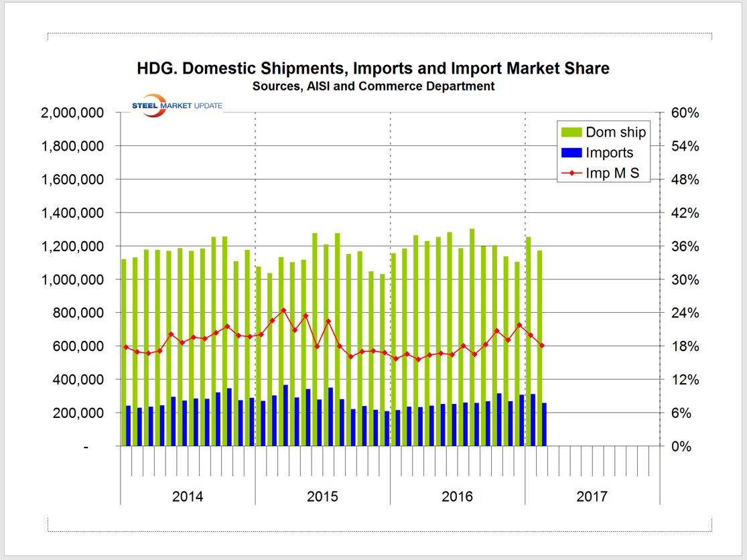Screen dimensions: 747x560
Task: Click the Sources, AISI and Commerce Department subtitle
Action: [373, 86]
